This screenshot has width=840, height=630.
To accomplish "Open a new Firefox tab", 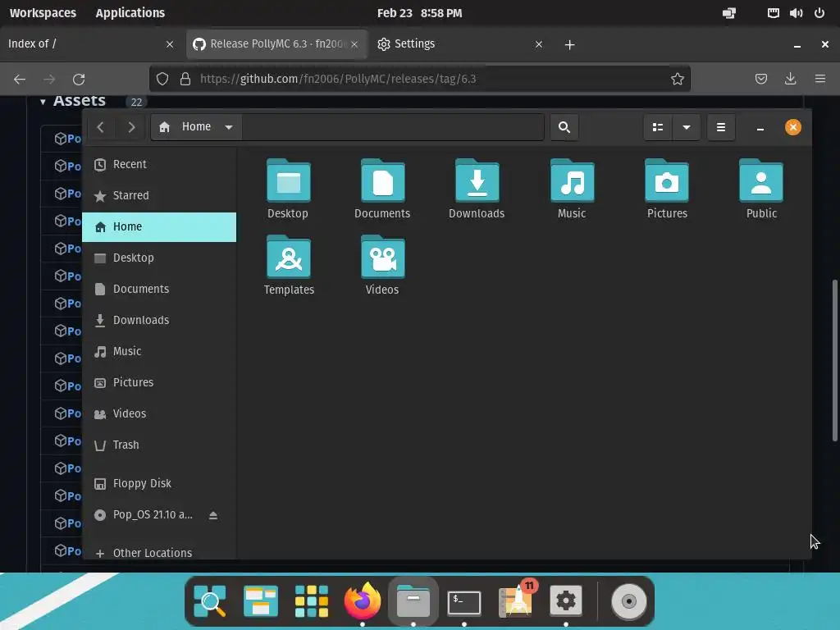I will pos(570,45).
